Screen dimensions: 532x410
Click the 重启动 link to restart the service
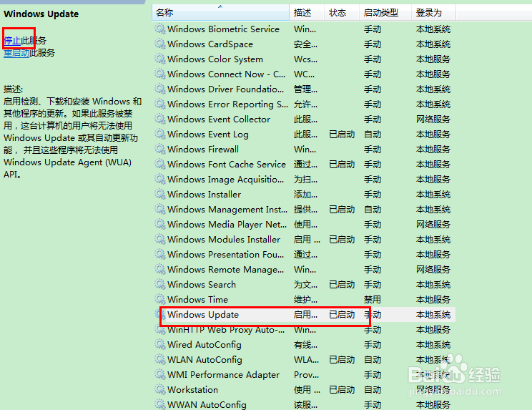click(x=16, y=53)
